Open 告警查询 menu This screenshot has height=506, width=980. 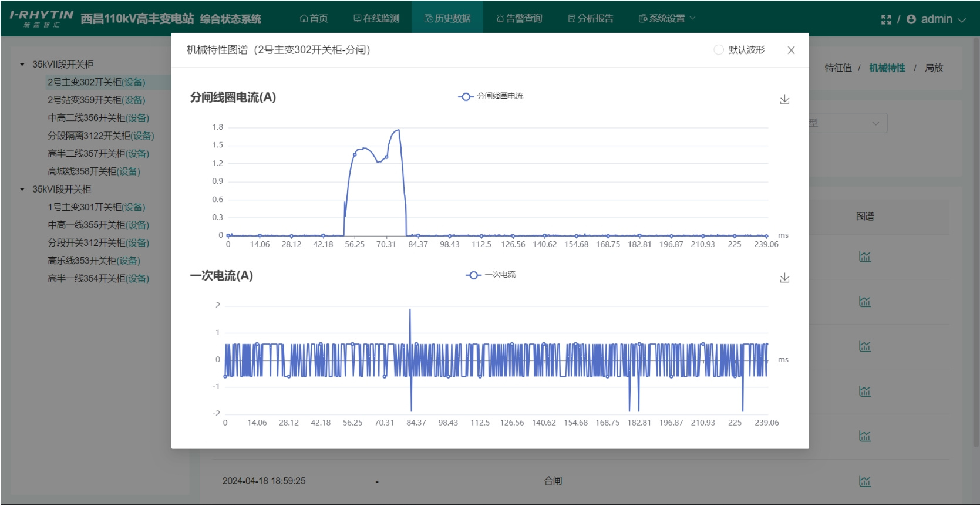click(x=519, y=18)
